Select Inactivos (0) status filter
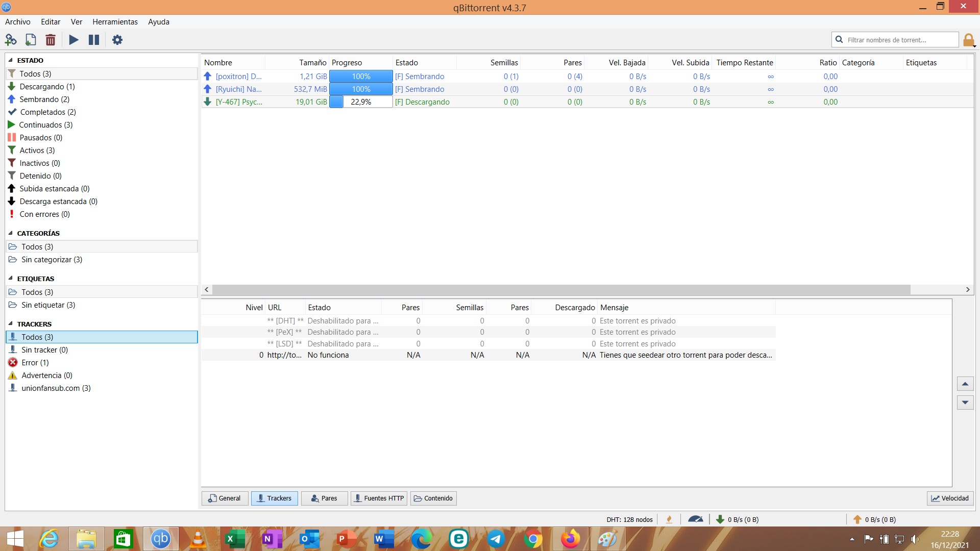 tap(40, 163)
